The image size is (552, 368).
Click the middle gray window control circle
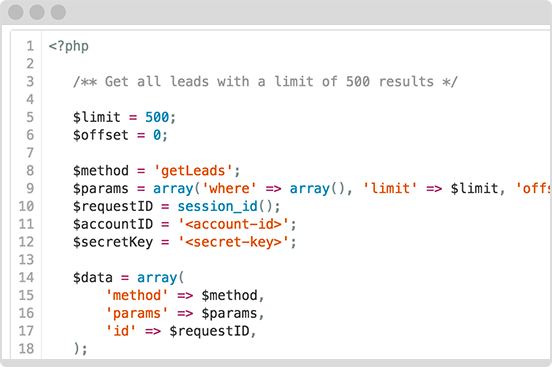pyautogui.click(x=37, y=12)
